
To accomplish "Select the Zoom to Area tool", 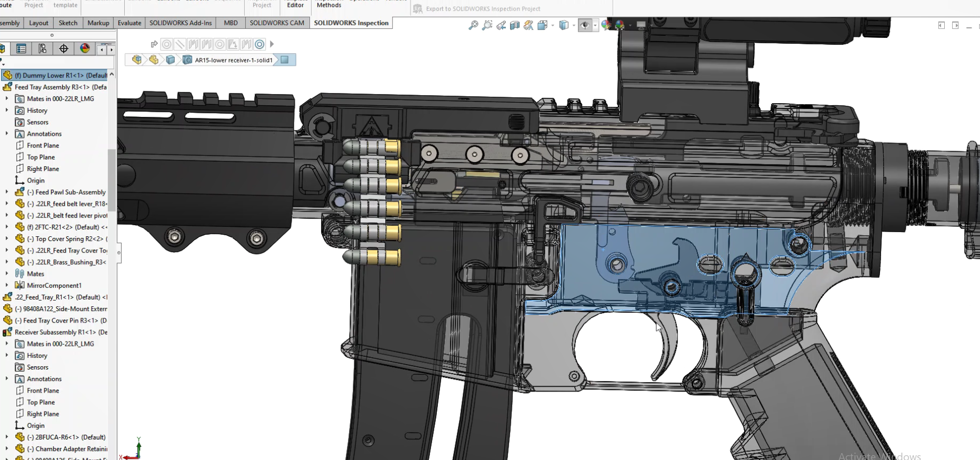I will 487,25.
